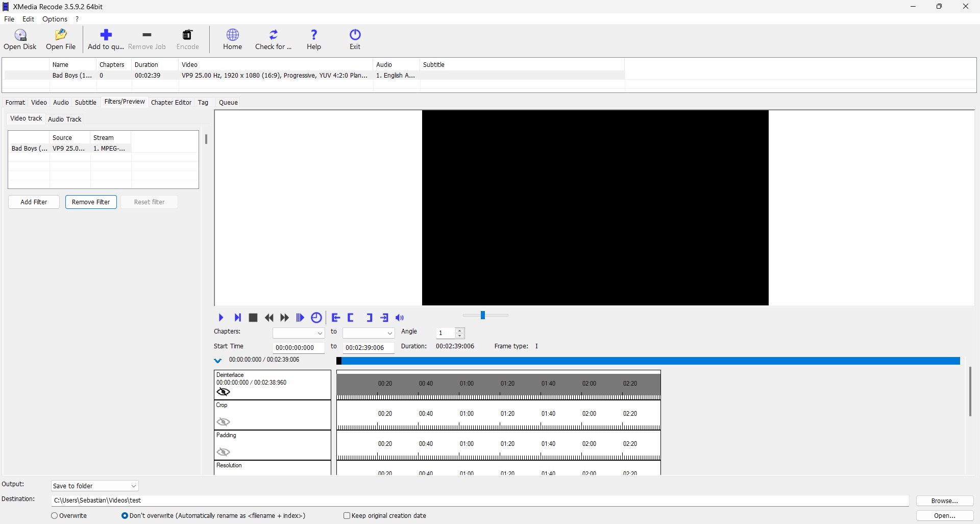980x524 pixels.
Task: Click the Add Filter button
Action: click(x=34, y=202)
